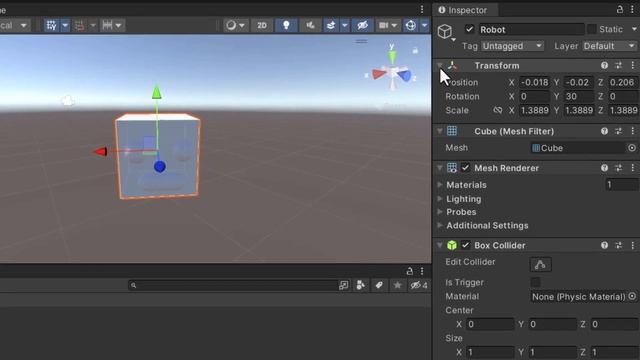
Task: Toggle Robot GameObject active checkbox
Action: point(469,29)
